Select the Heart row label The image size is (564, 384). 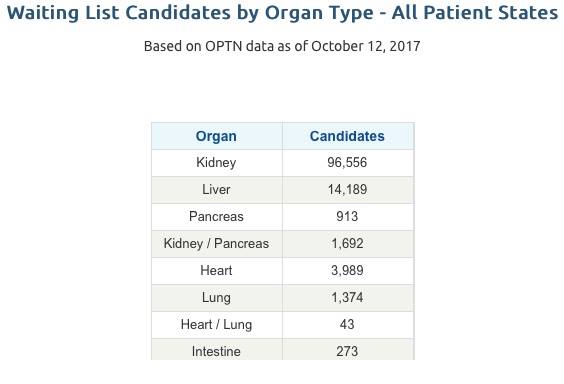point(216,270)
